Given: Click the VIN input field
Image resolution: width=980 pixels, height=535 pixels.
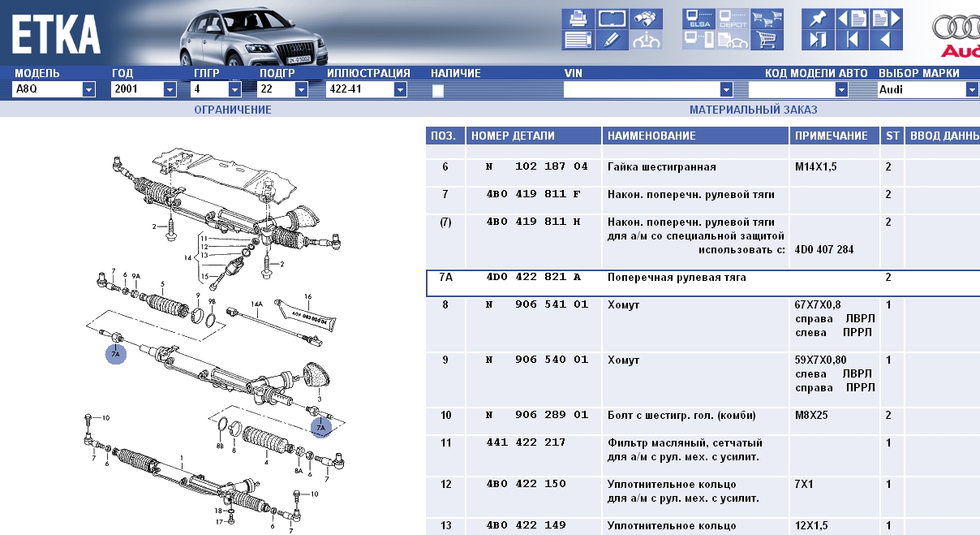Looking at the screenshot, I should click(x=641, y=90).
